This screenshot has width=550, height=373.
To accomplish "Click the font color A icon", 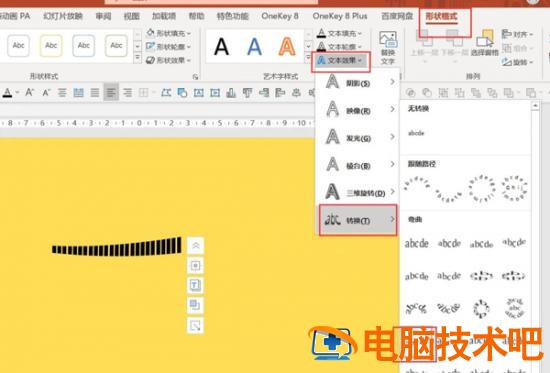I will (x=7, y=93).
